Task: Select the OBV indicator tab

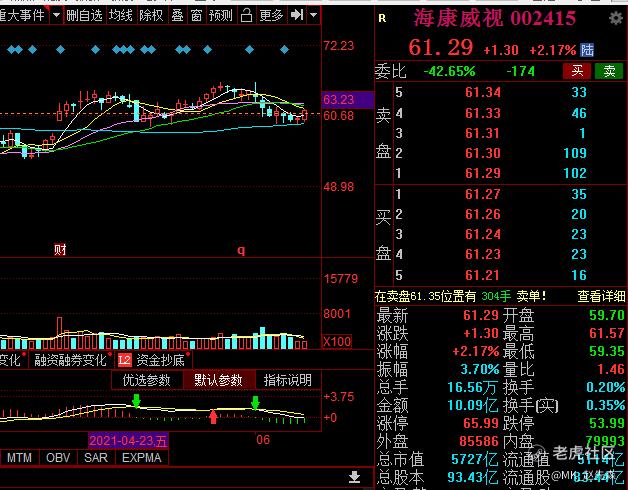Action: point(58,458)
